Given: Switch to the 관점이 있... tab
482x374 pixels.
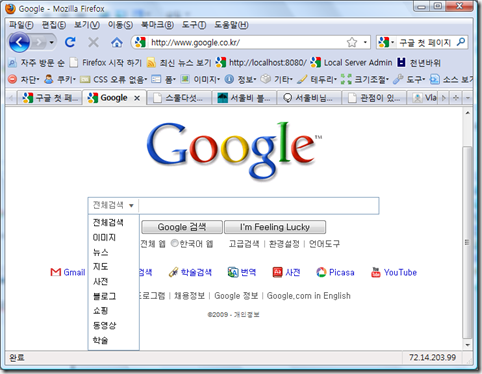Looking at the screenshot, I should point(374,98).
